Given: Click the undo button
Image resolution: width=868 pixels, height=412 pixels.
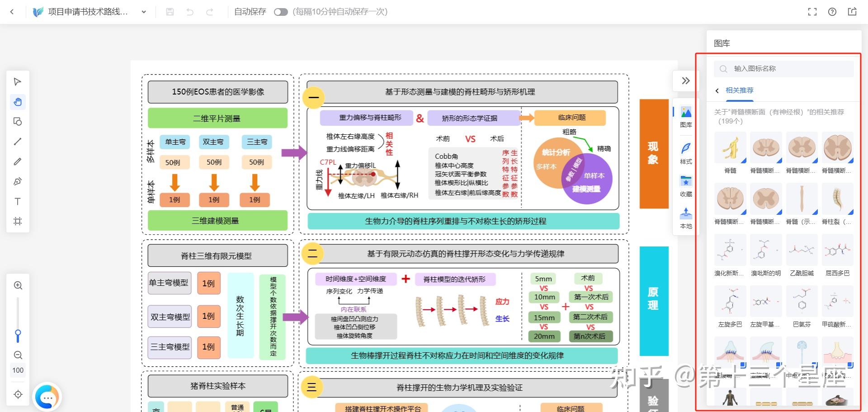Looking at the screenshot, I should [189, 12].
